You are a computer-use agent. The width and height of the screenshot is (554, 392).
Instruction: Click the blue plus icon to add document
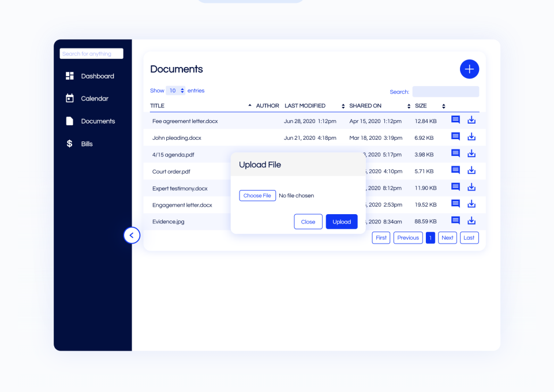coord(469,69)
